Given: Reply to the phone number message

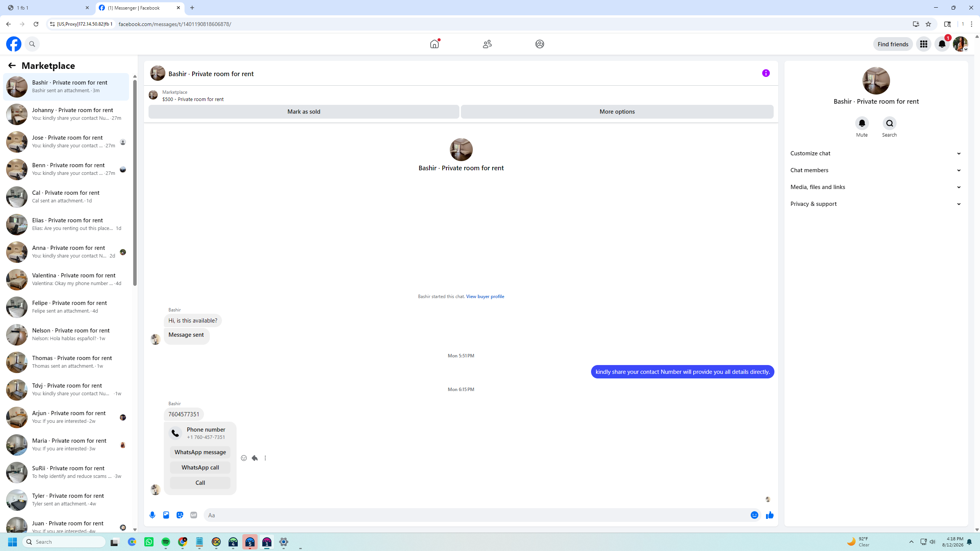Looking at the screenshot, I should tap(255, 458).
